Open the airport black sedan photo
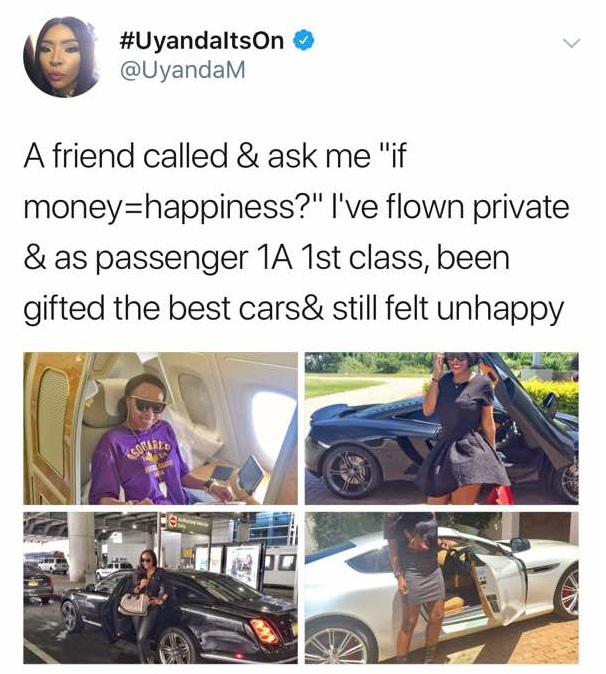Screen dimensions: 606x674 160,587
